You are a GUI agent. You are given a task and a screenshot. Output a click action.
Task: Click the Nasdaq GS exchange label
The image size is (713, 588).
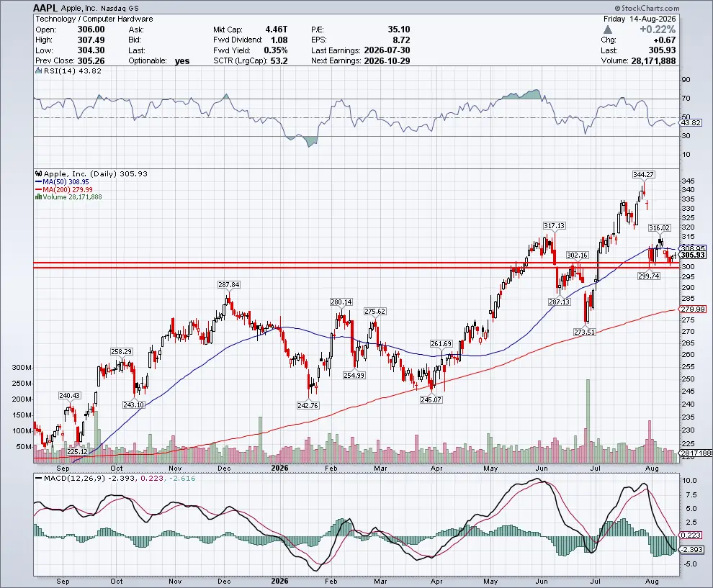(120, 8)
